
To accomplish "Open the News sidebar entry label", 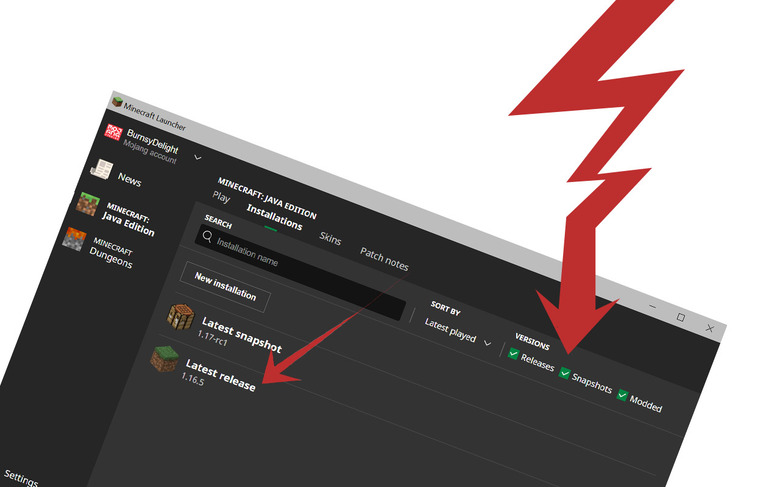I will [x=129, y=179].
